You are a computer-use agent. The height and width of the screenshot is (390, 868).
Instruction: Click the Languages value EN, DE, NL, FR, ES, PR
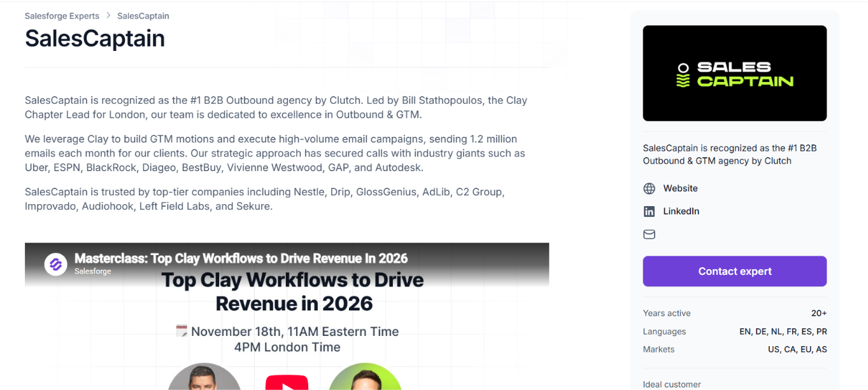pos(783,331)
